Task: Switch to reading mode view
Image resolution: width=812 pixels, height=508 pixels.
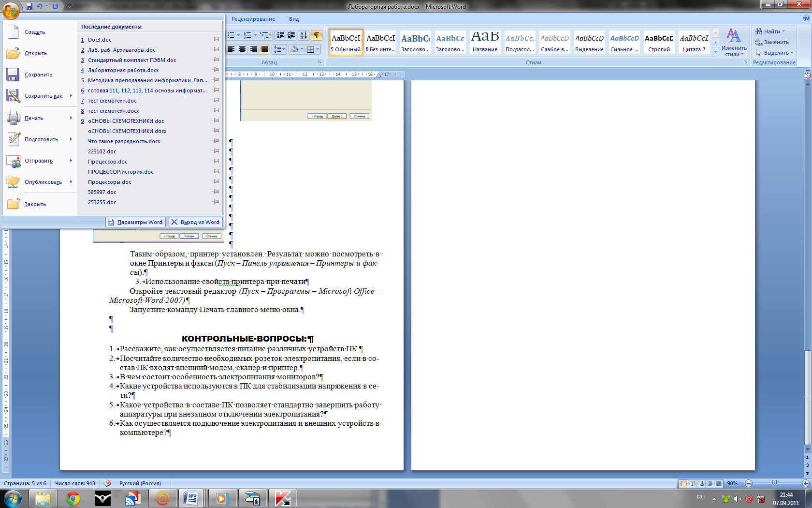Action: point(692,483)
